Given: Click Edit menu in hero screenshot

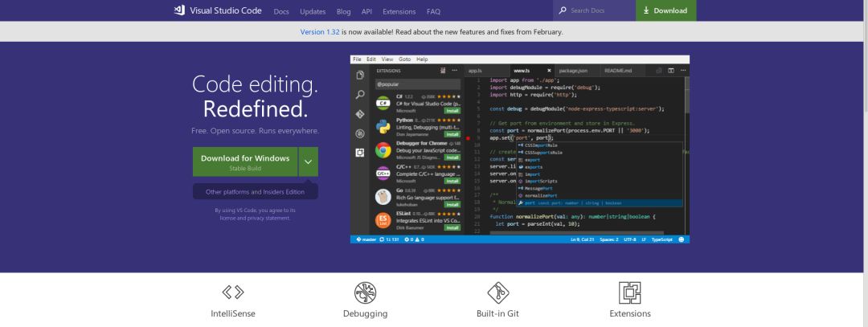Looking at the screenshot, I should [371, 59].
